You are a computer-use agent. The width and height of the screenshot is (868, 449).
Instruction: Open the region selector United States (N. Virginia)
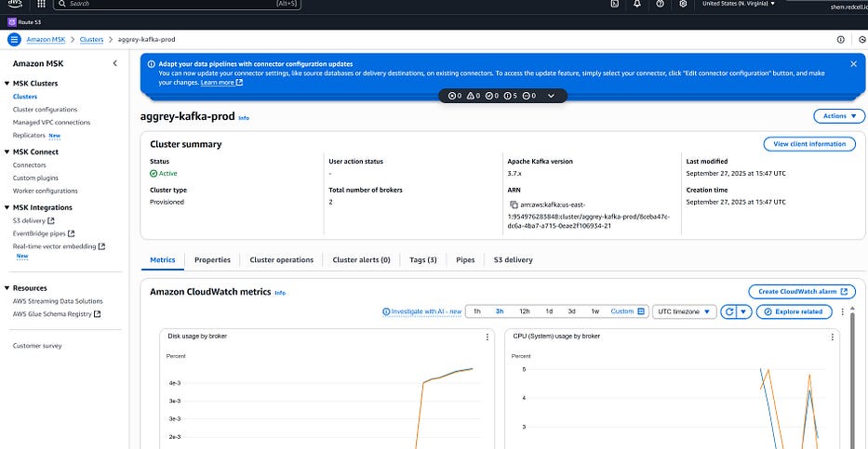coord(739,4)
